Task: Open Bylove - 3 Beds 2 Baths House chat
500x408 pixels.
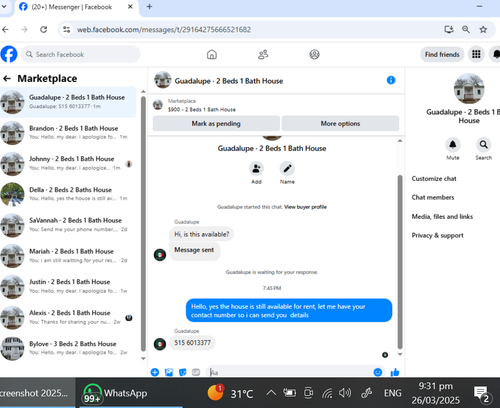Action: [x=68, y=348]
